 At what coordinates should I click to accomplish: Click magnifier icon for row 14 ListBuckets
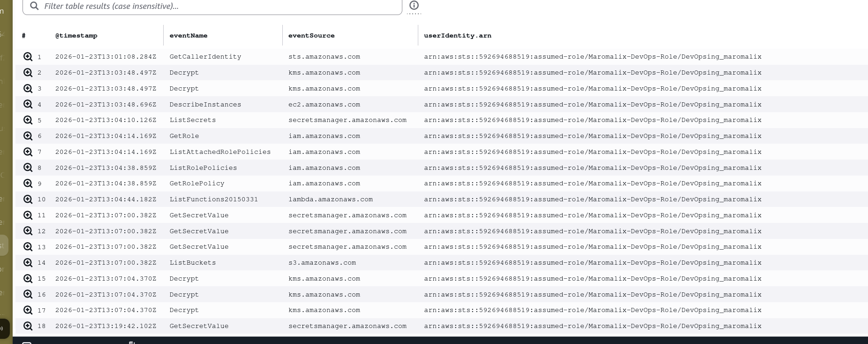click(x=28, y=263)
